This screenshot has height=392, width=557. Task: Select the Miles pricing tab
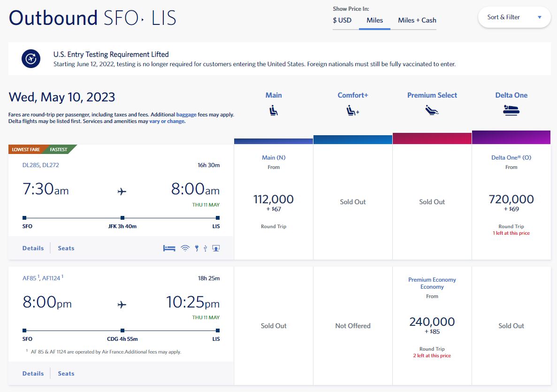coord(374,20)
